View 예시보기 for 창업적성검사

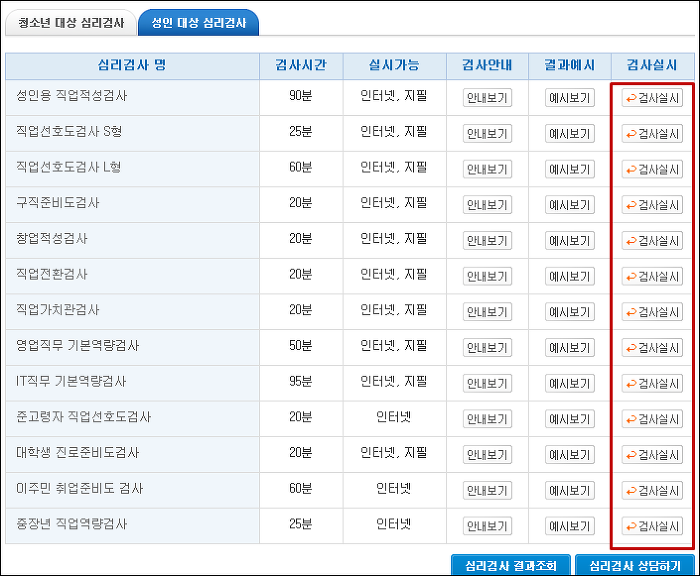(570, 241)
